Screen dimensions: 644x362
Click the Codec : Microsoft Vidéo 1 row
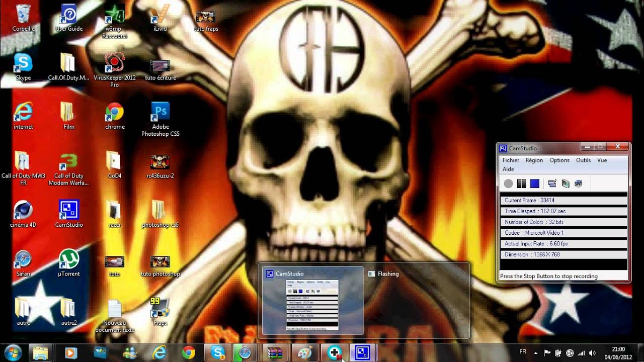(563, 233)
